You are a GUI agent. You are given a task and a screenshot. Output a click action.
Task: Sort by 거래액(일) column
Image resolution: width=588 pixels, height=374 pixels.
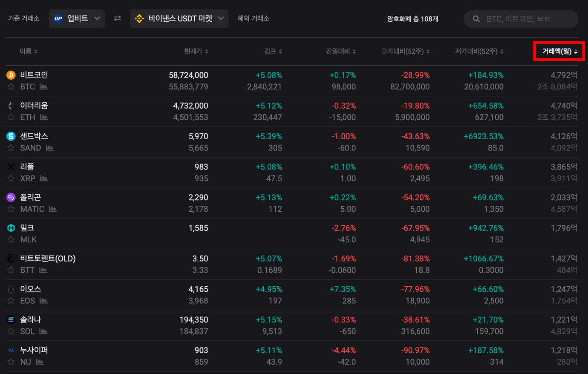pyautogui.click(x=559, y=51)
